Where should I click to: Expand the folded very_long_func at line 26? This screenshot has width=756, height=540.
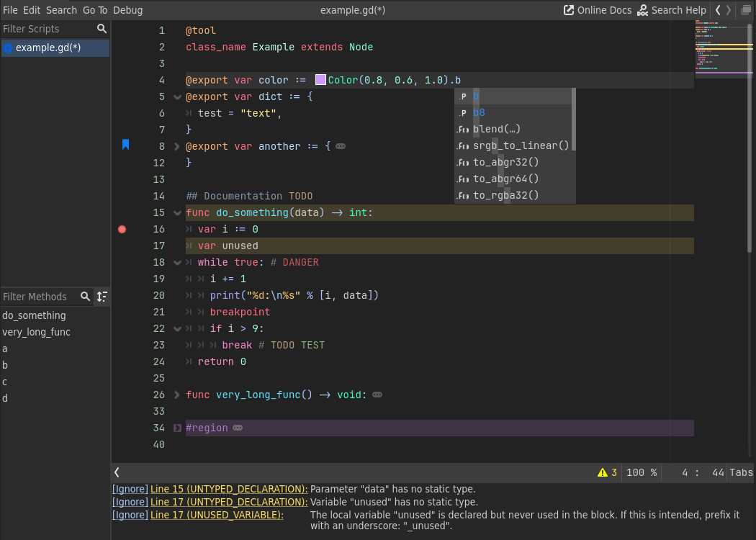[x=177, y=395]
